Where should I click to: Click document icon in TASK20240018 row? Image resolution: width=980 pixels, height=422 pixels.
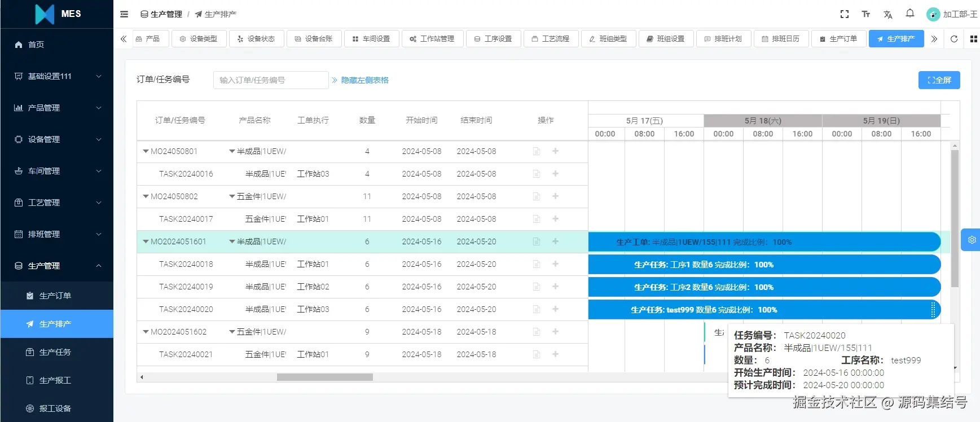537,264
